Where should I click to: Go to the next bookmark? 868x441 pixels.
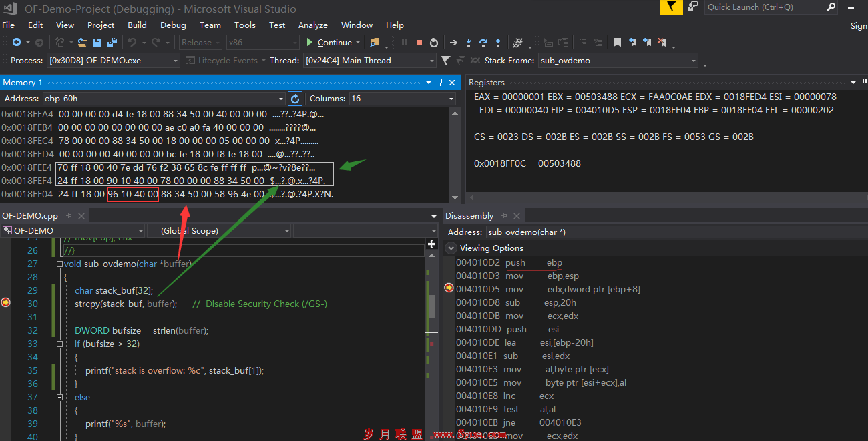tap(647, 43)
